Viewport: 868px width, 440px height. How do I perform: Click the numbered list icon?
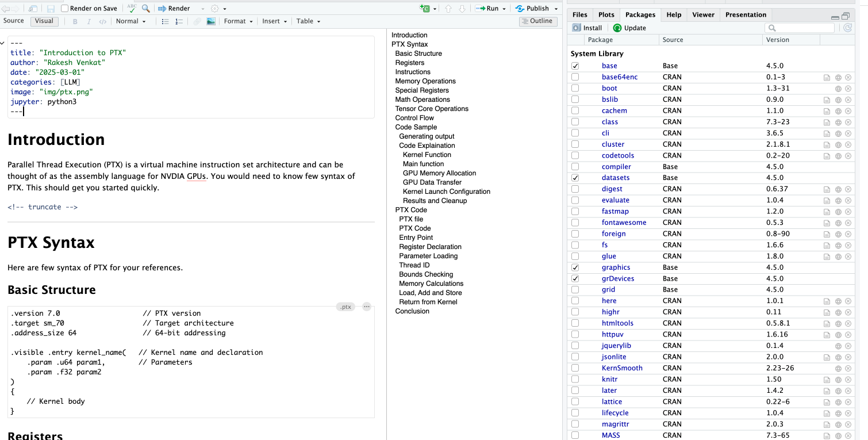pos(179,21)
